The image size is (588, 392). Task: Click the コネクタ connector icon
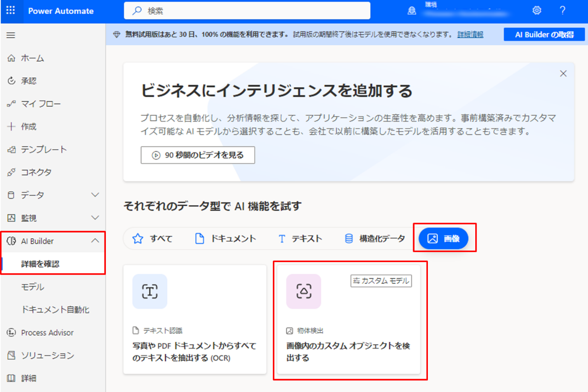(x=12, y=172)
